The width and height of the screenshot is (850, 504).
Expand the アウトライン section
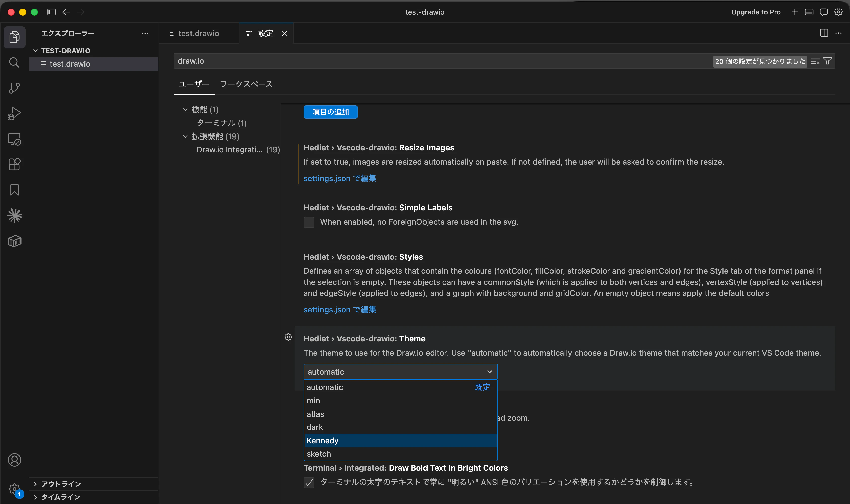tap(35, 484)
